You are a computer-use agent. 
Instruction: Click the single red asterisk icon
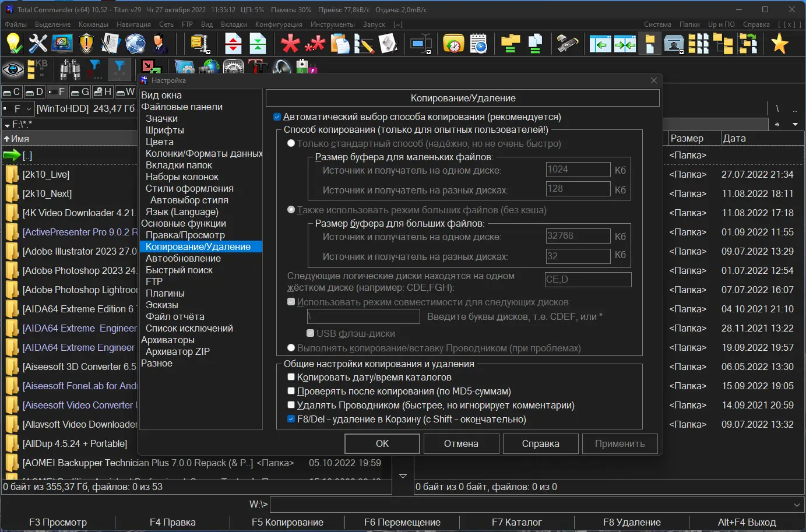290,44
